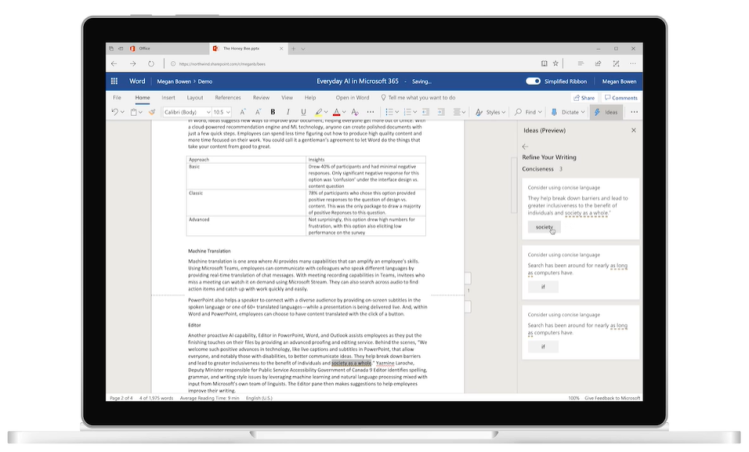Click Shrink Font icon
Image resolution: width=749 pixels, height=452 pixels.
coord(258,112)
